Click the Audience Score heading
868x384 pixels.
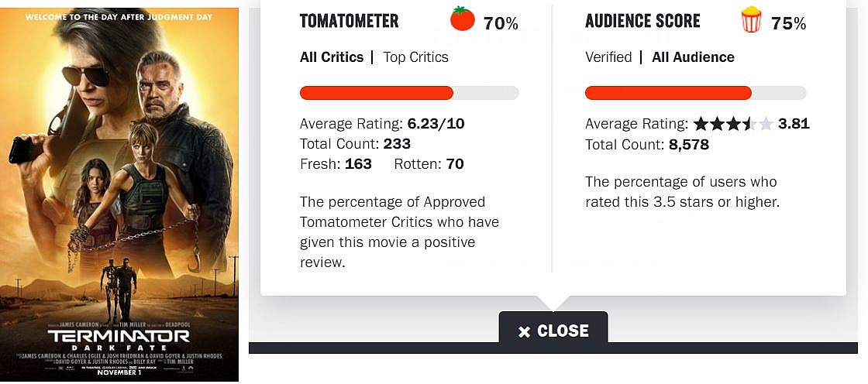(642, 21)
